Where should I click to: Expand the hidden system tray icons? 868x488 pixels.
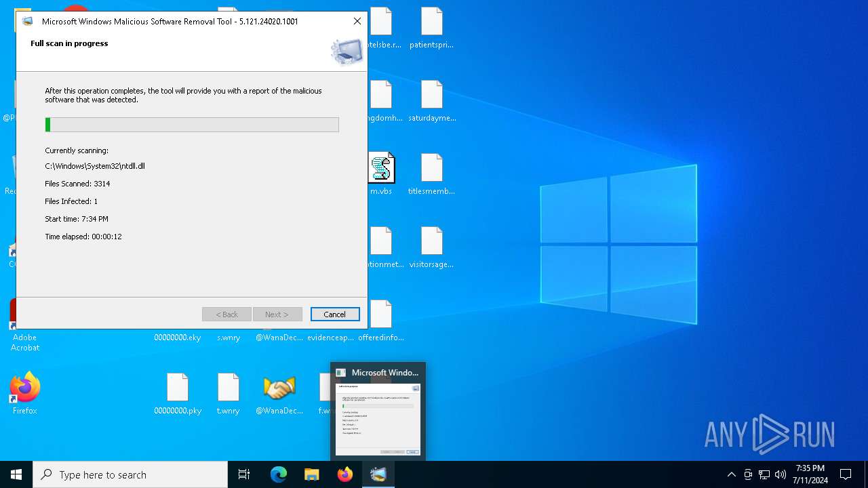[x=731, y=474]
